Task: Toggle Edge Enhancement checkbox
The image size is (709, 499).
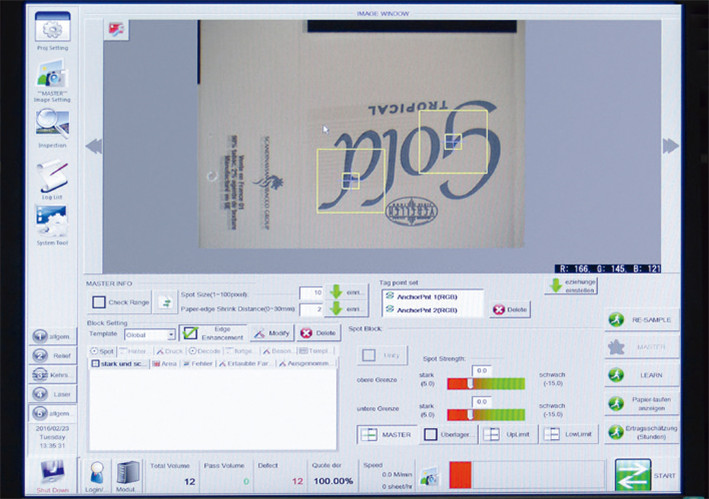Action: pos(190,333)
